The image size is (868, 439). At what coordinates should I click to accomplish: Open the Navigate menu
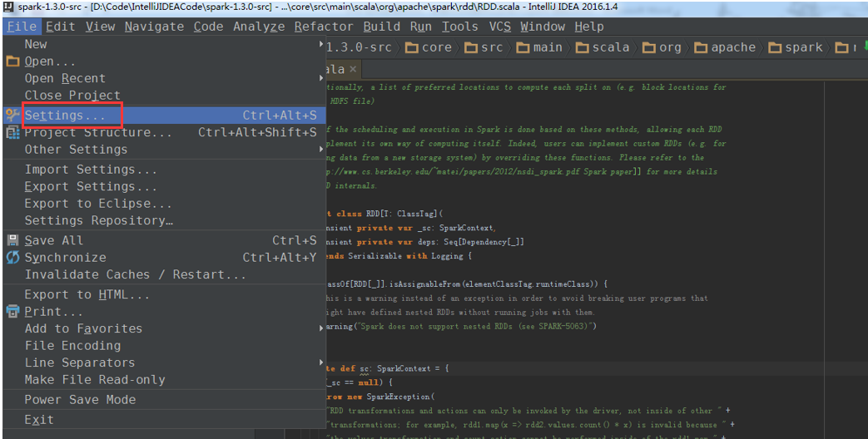coord(154,27)
